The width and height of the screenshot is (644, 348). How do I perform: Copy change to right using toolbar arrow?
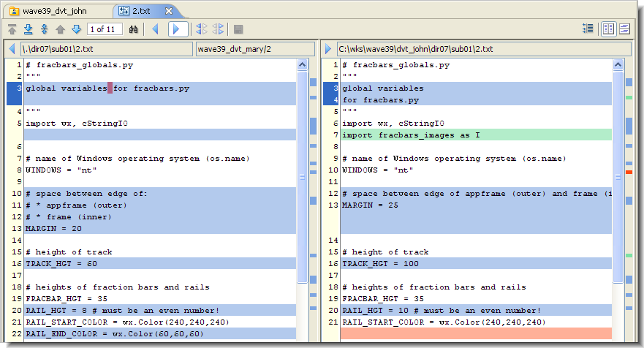pyautogui.click(x=178, y=29)
